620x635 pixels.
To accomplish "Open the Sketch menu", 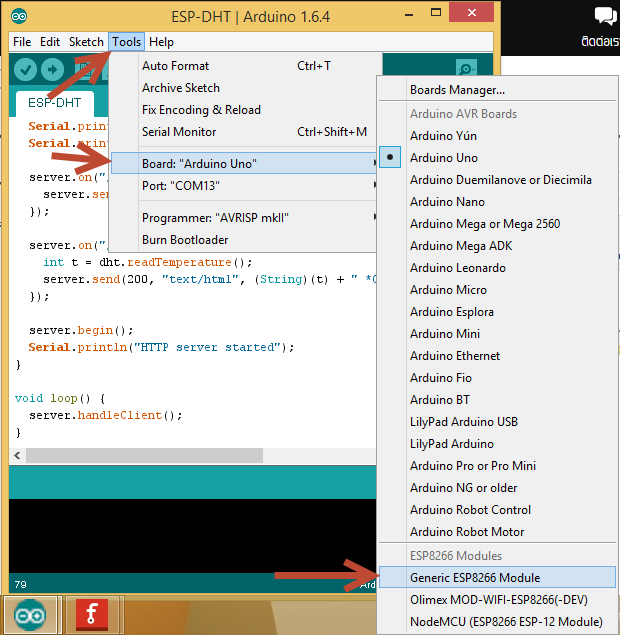I will (x=86, y=42).
